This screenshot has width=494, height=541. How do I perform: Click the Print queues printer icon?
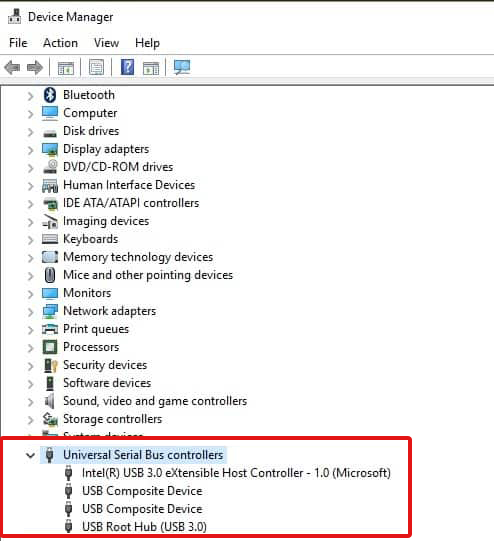50,329
